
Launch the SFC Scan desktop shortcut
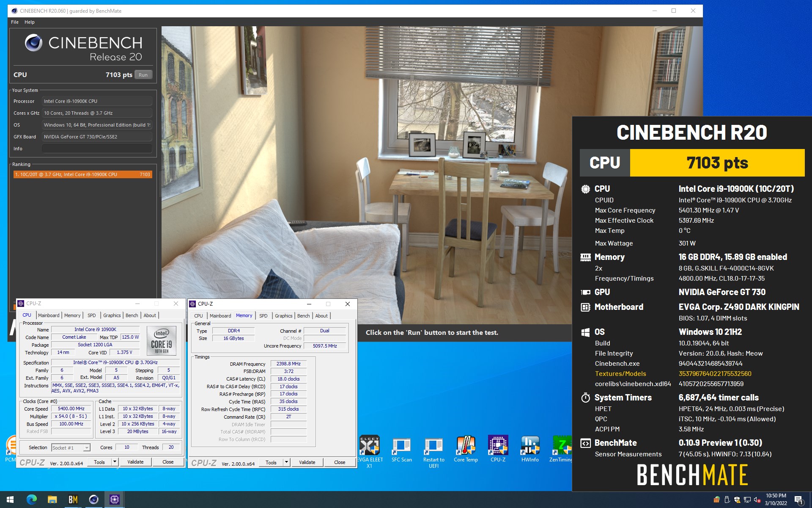click(x=401, y=450)
